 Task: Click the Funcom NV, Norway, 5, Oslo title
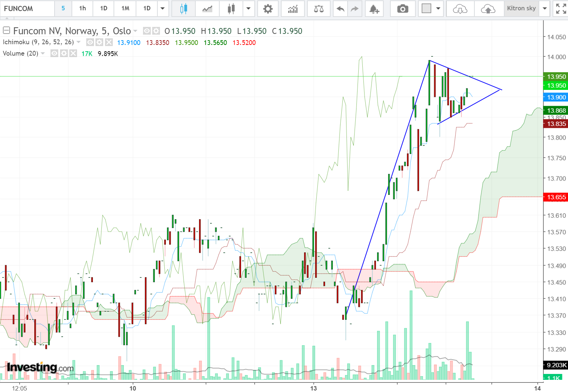(72, 31)
